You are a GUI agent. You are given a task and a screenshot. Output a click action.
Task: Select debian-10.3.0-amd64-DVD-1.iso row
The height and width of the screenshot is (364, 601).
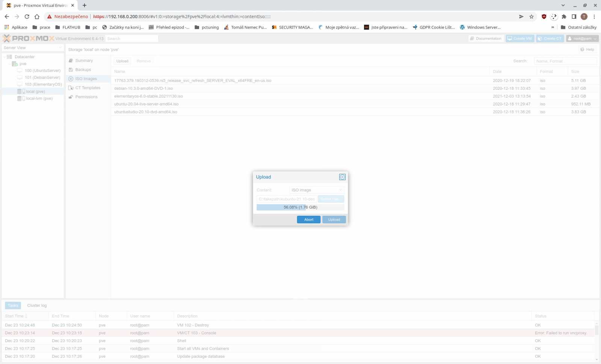[x=355, y=89]
